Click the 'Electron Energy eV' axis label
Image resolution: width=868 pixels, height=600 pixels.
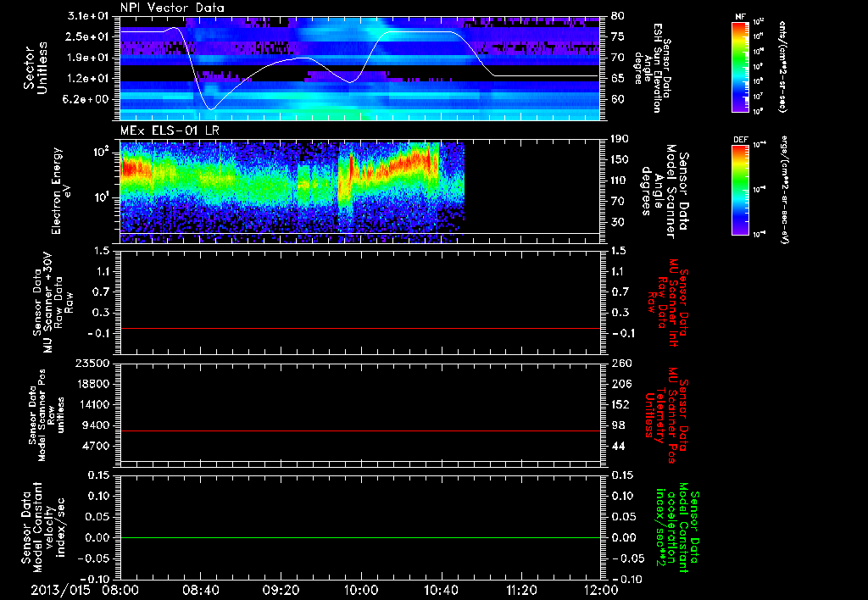(60, 191)
